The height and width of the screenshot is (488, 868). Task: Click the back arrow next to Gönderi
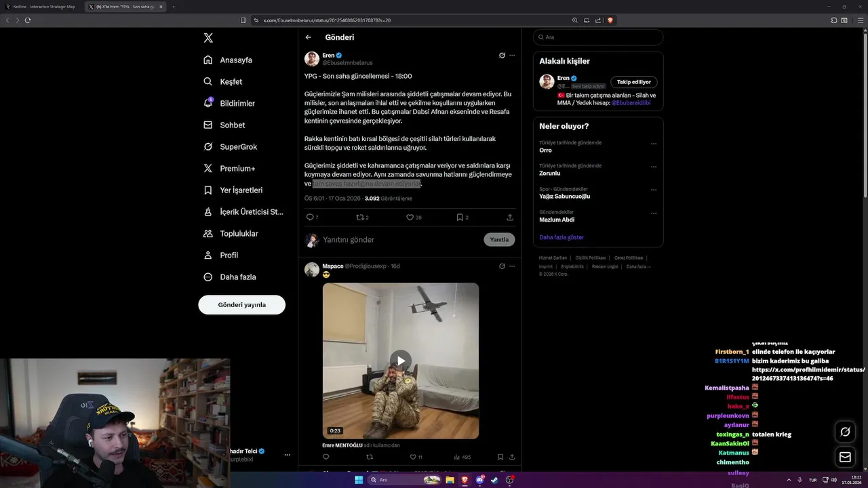pos(309,37)
